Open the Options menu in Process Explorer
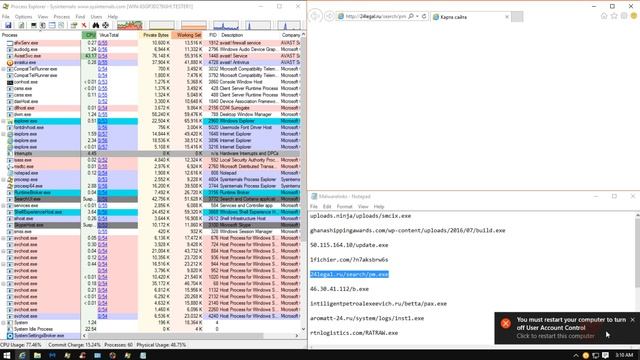 click(x=23, y=17)
